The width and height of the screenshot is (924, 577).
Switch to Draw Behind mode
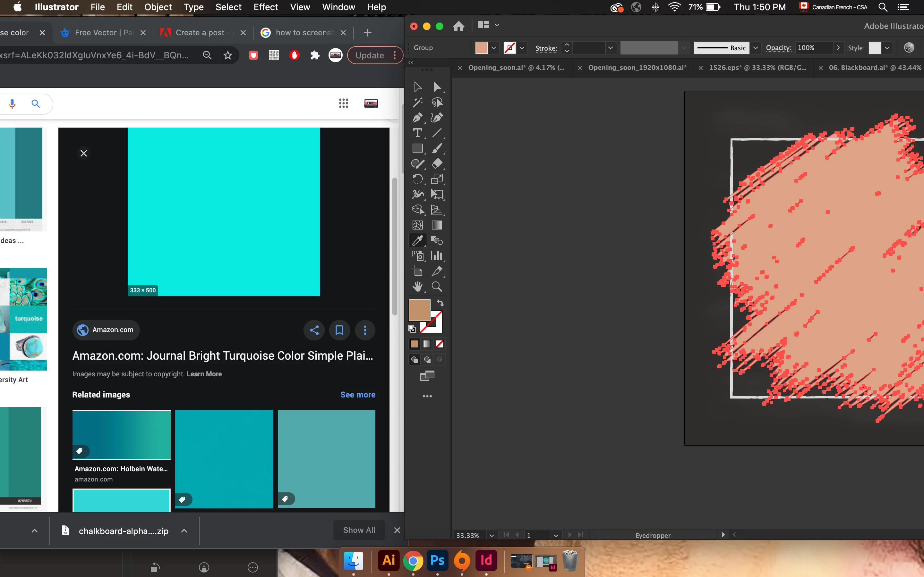427,359
